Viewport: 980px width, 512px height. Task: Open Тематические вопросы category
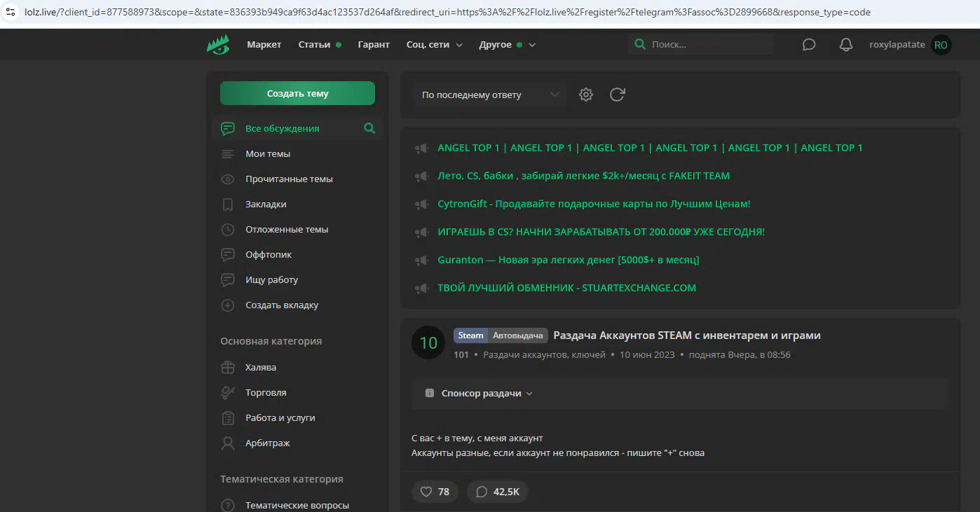[x=297, y=505]
